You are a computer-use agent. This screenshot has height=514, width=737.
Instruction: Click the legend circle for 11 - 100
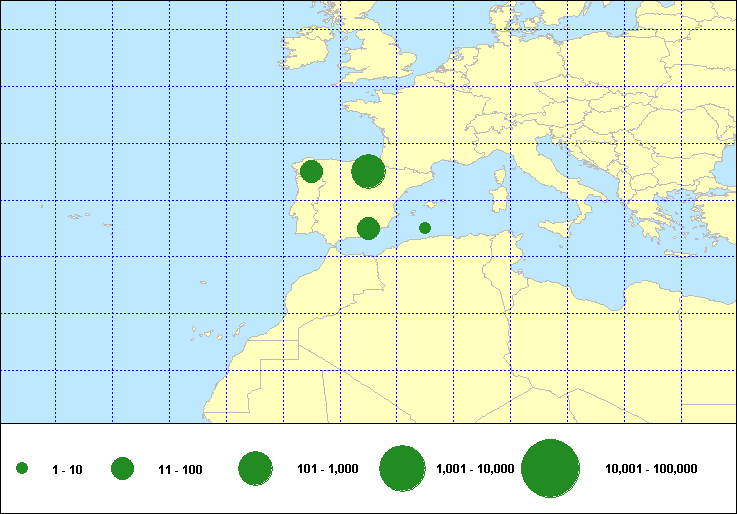click(123, 469)
